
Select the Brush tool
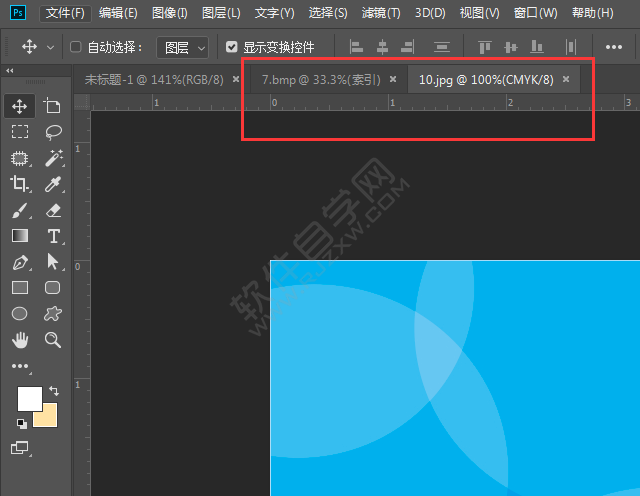tap(20, 211)
